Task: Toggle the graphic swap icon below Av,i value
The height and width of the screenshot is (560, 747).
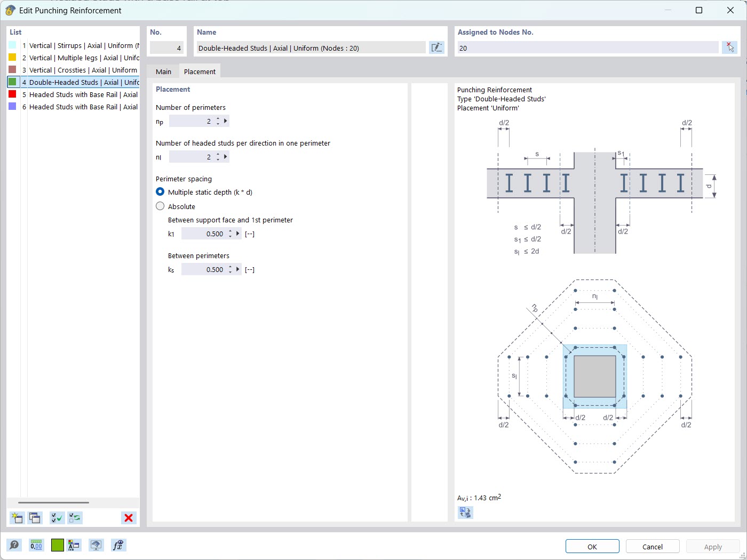Action: [464, 512]
